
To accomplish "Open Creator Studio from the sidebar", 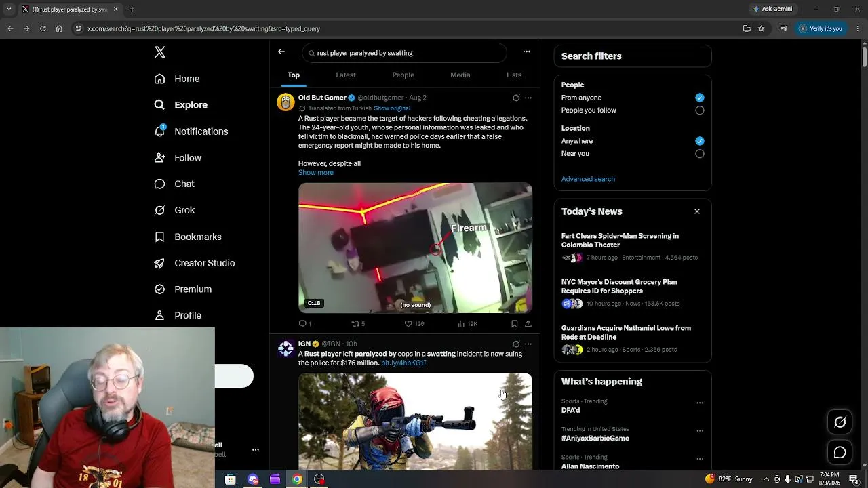I will [195, 263].
